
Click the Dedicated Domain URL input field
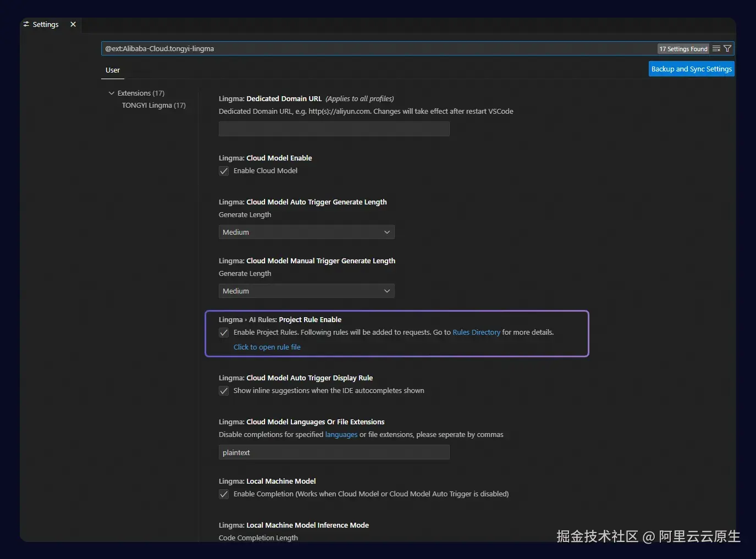334,129
